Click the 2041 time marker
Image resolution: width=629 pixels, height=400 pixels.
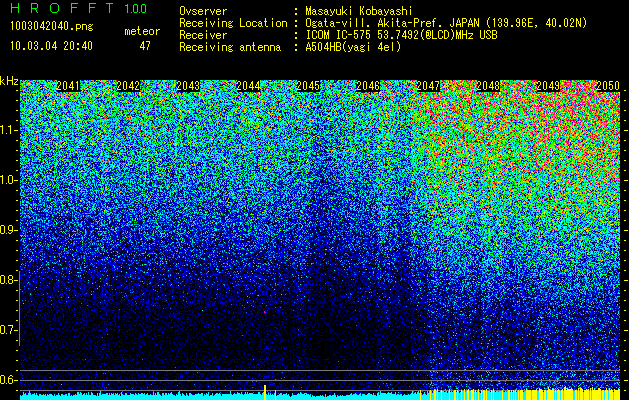click(68, 86)
